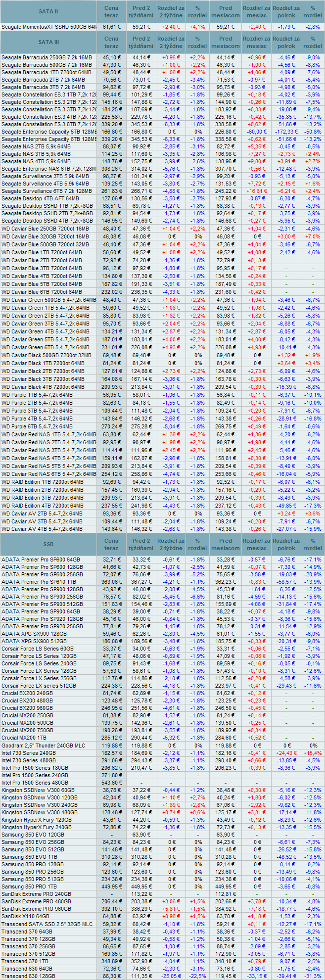The width and height of the screenshot is (325, 980).
Task: Click "WD Caviar Black 500GB 7200ot 32MB"
Action: tap(46, 356)
